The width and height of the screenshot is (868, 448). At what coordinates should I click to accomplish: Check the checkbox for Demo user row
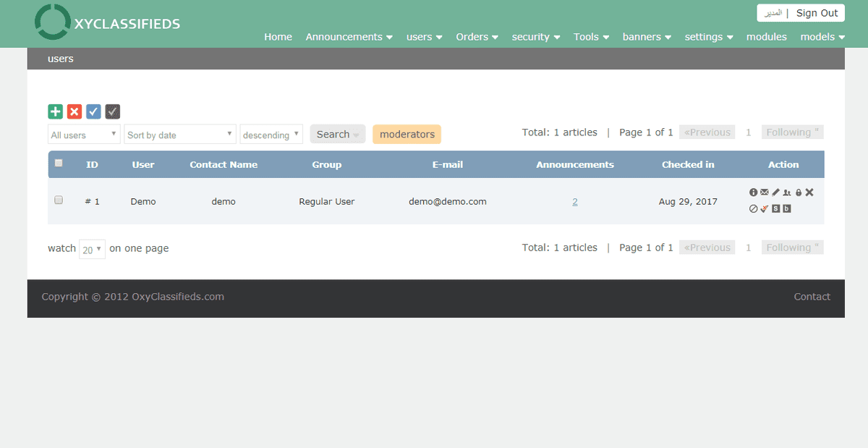point(59,200)
